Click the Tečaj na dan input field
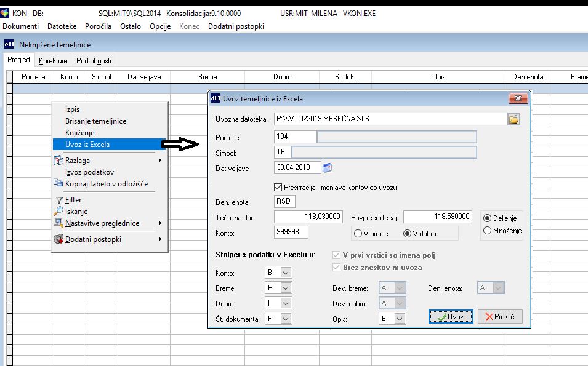Viewport: 588px width, 366px height. coord(308,217)
